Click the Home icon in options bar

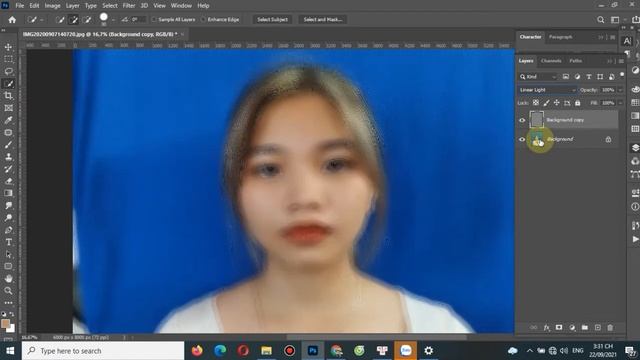point(12,20)
